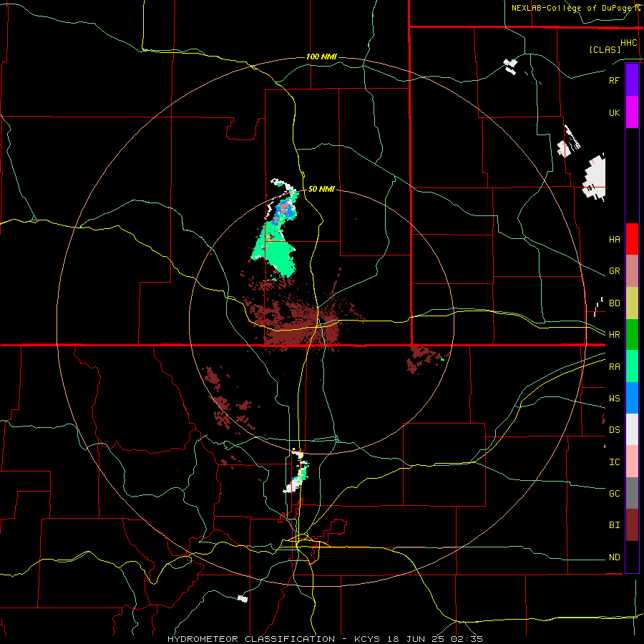
Task: Click the bright green RA legend swatch
Action: click(x=632, y=366)
